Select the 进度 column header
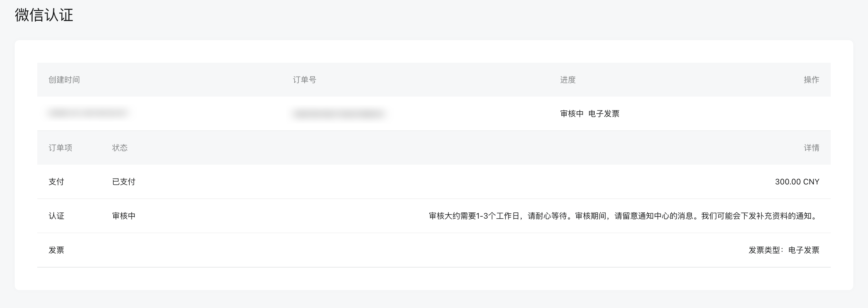This screenshot has height=308, width=868. tap(568, 80)
